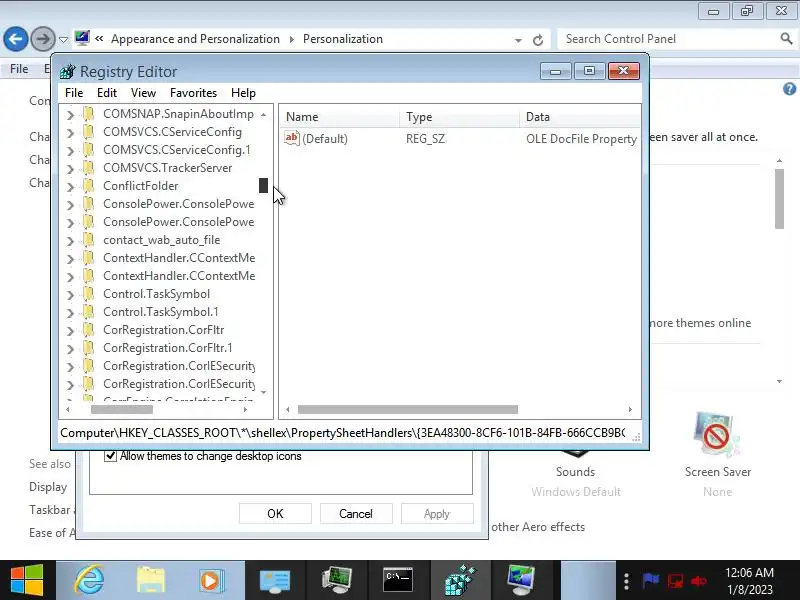Click the Search Control Panel field
Viewport: 800px width, 600px height.
pos(669,39)
